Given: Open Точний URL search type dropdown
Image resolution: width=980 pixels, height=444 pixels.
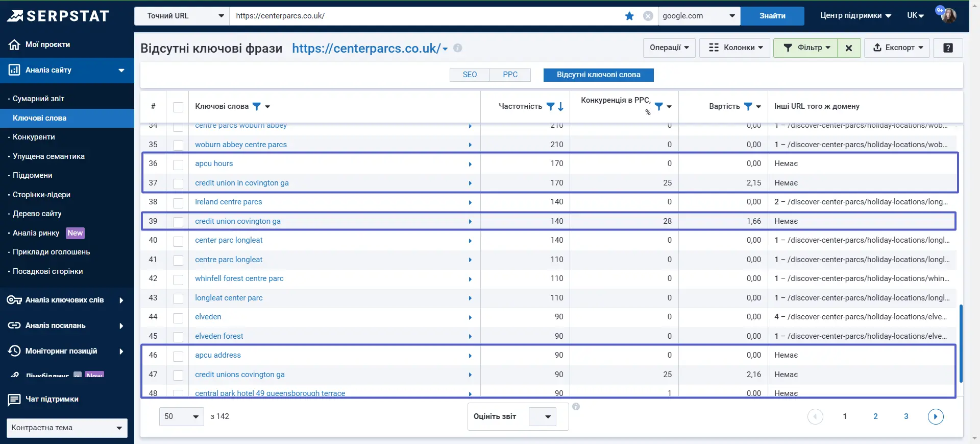Looking at the screenshot, I should (x=182, y=16).
